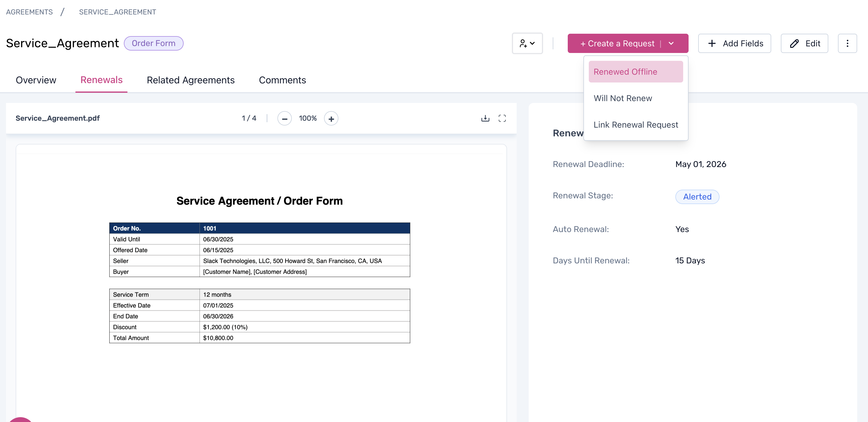The image size is (868, 422).
Task: Go to the Comments tab
Action: coord(282,80)
